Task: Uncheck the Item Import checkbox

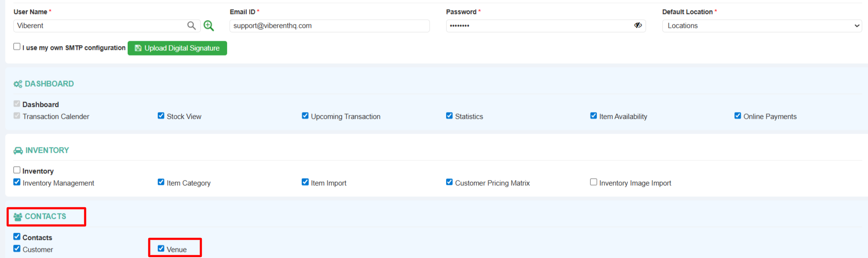Action: (305, 182)
